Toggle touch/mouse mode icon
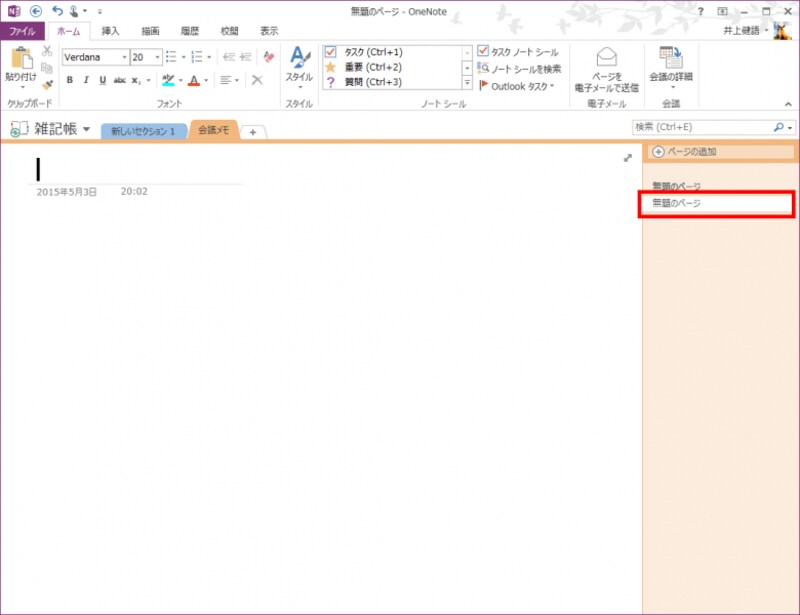 (74, 11)
